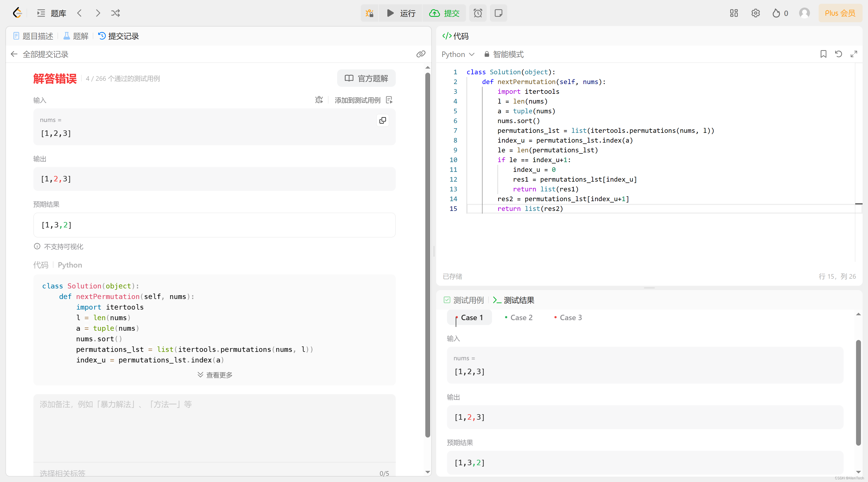Switch to the 测试用例 tab
The height and width of the screenshot is (482, 868).
pyautogui.click(x=464, y=300)
